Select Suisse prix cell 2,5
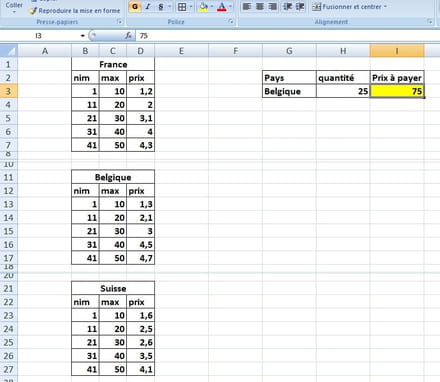Screen dimensions: 440x382 141,329
